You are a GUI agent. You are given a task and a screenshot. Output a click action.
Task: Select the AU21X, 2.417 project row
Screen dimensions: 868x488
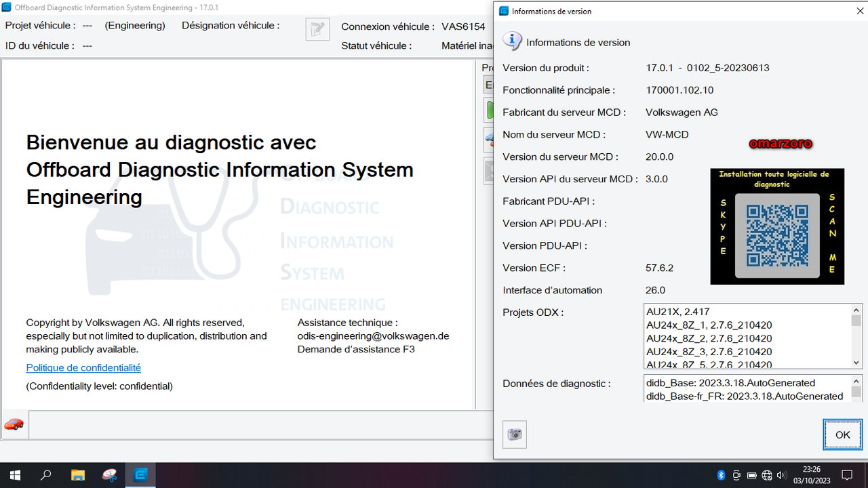coord(747,312)
